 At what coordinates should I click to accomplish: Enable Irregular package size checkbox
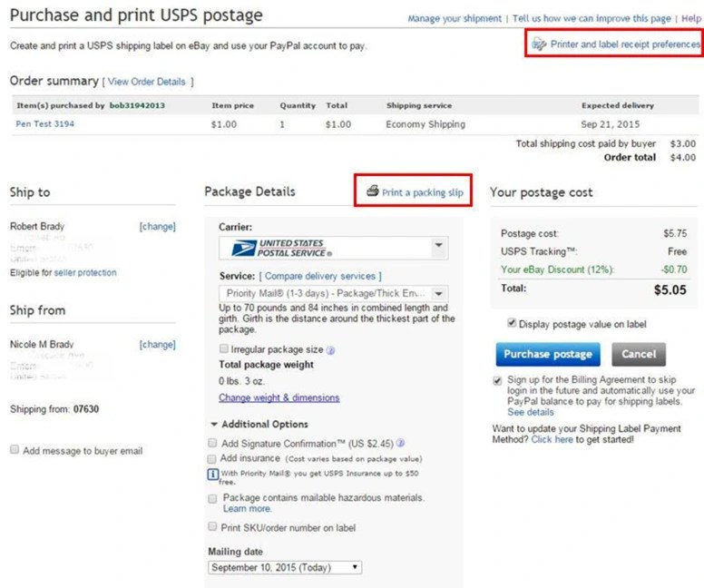224,348
